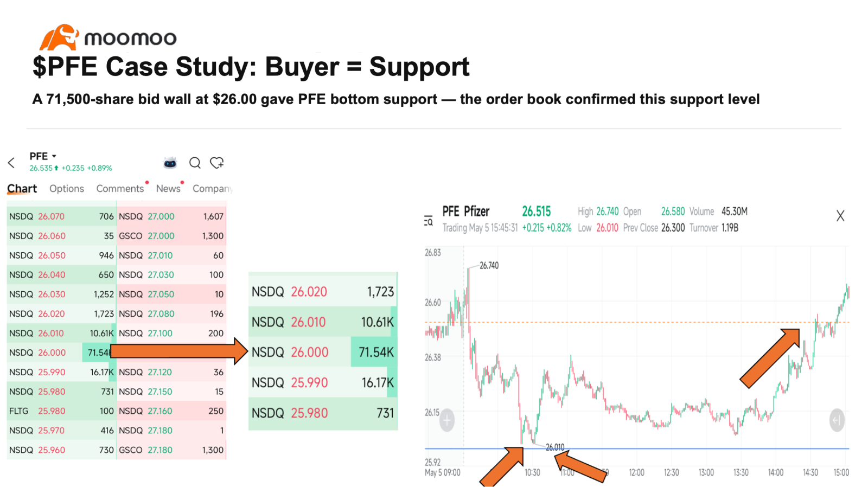Switch to the Options tab
This screenshot has width=868, height=487.
[x=67, y=188]
